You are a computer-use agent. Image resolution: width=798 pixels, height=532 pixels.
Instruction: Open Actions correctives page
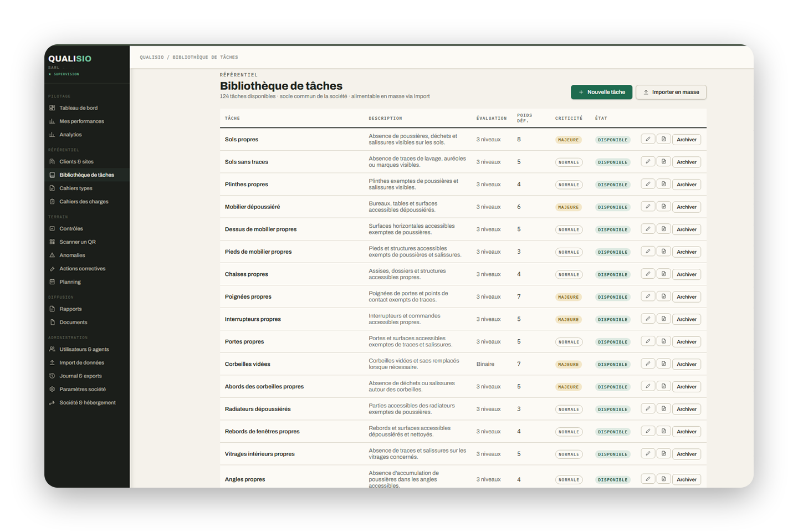(x=82, y=268)
